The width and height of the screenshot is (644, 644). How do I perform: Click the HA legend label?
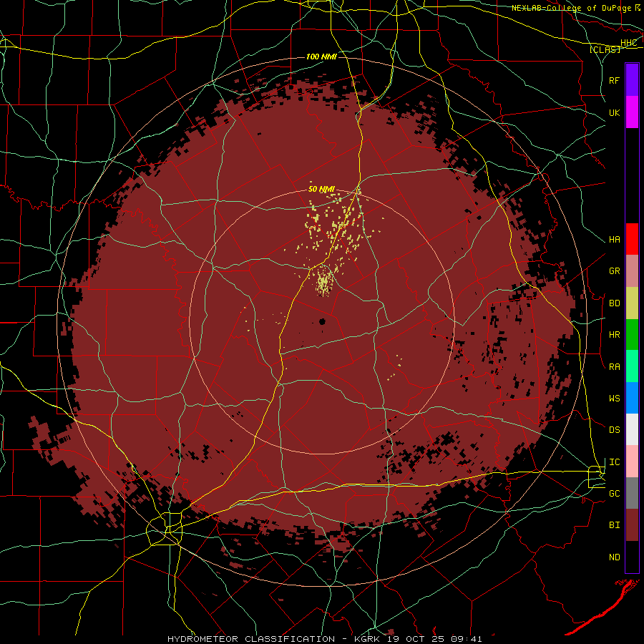(x=614, y=240)
